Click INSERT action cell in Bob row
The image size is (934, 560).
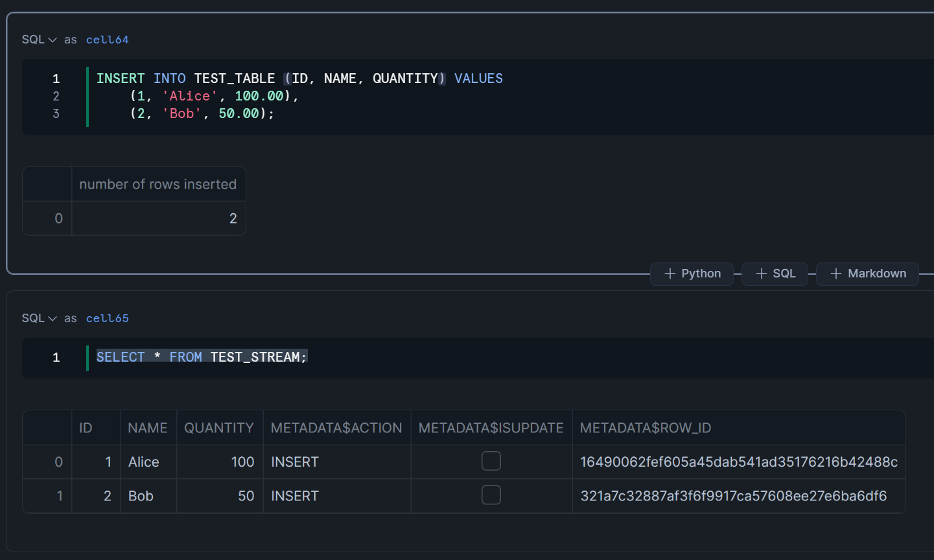tap(337, 496)
